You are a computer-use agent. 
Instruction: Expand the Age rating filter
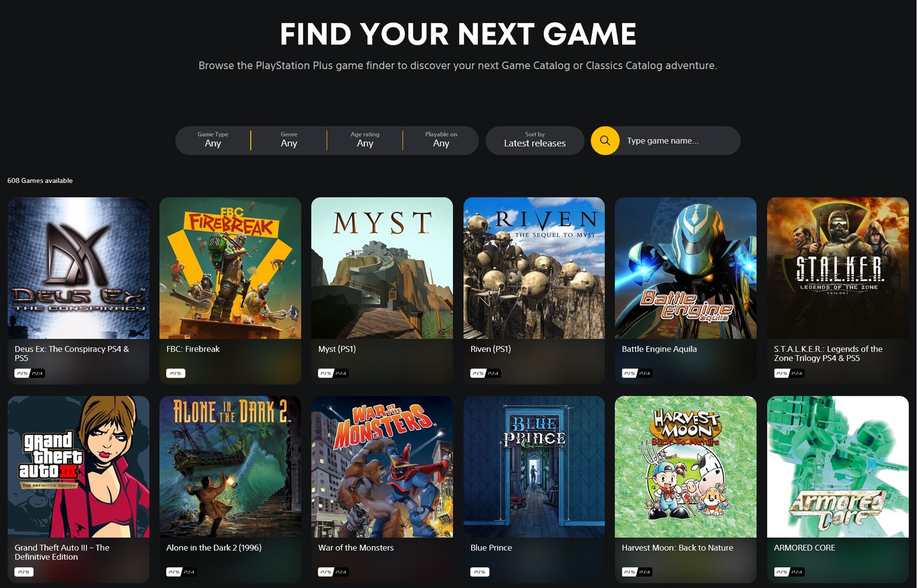(x=365, y=140)
